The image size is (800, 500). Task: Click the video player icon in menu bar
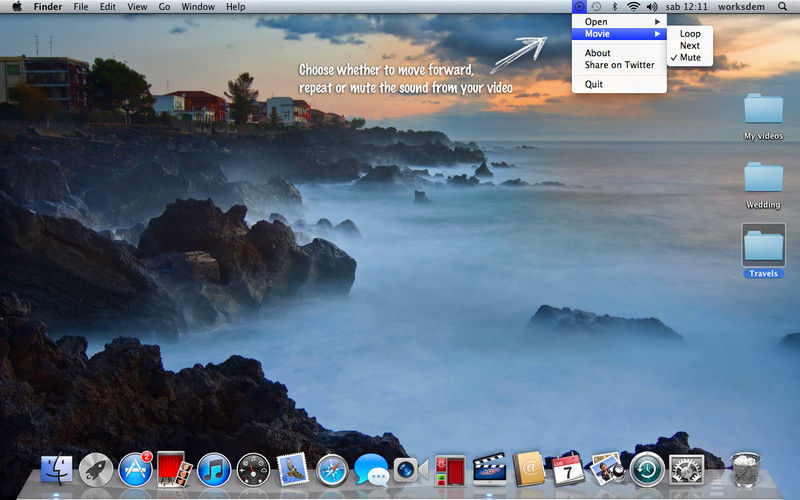(579, 7)
